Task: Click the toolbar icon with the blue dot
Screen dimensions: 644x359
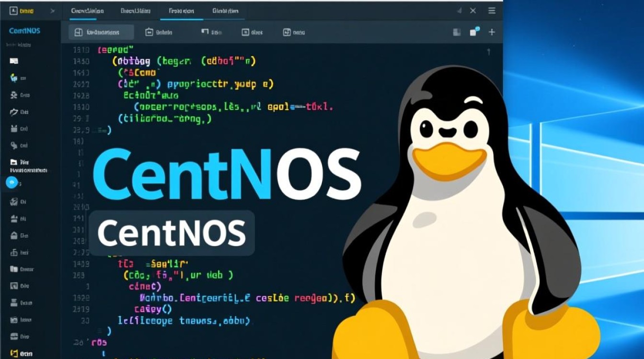Action: pos(474,32)
